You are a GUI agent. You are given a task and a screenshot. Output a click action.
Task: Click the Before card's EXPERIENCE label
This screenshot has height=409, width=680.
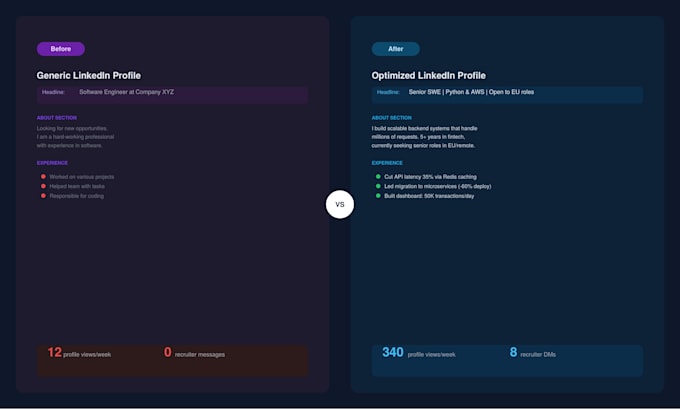coord(52,163)
